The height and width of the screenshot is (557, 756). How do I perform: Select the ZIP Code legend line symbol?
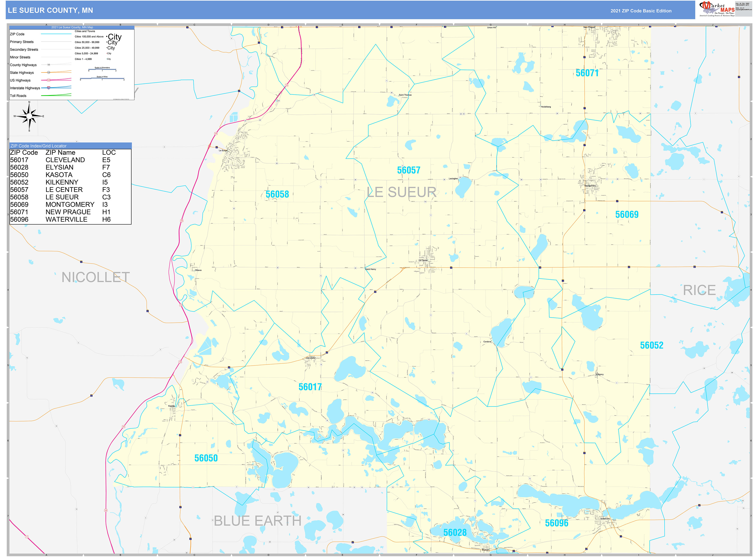(x=56, y=34)
